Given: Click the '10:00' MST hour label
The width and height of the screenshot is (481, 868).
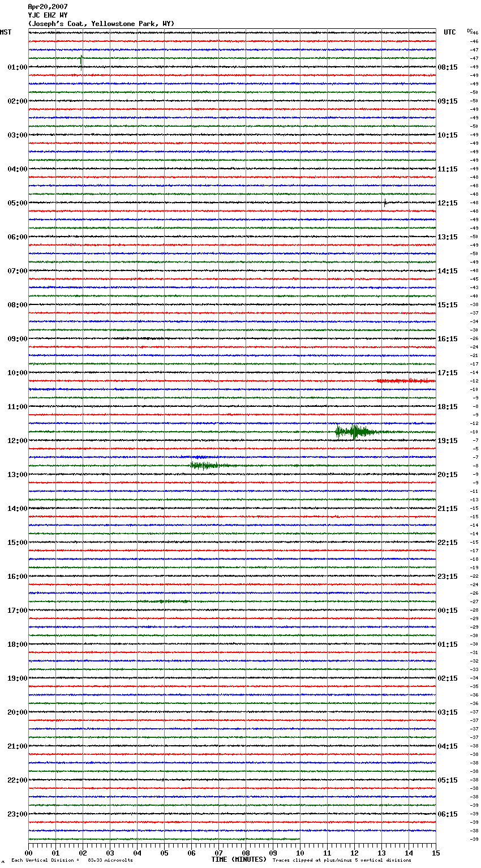Looking at the screenshot, I should [18, 373].
